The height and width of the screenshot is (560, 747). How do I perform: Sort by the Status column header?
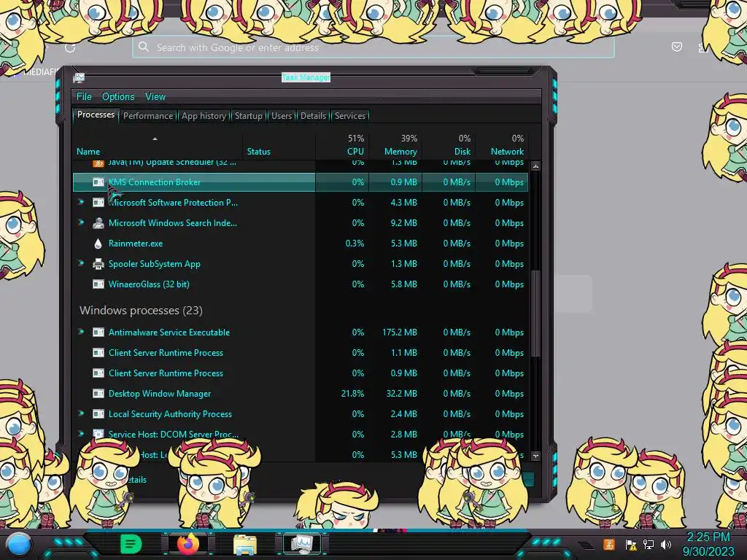click(x=259, y=152)
